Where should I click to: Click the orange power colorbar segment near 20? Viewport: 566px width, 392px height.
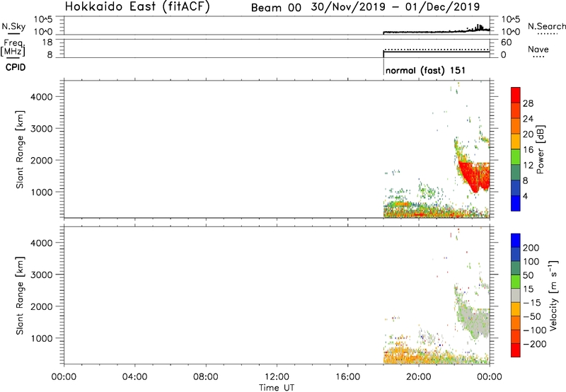click(516, 126)
